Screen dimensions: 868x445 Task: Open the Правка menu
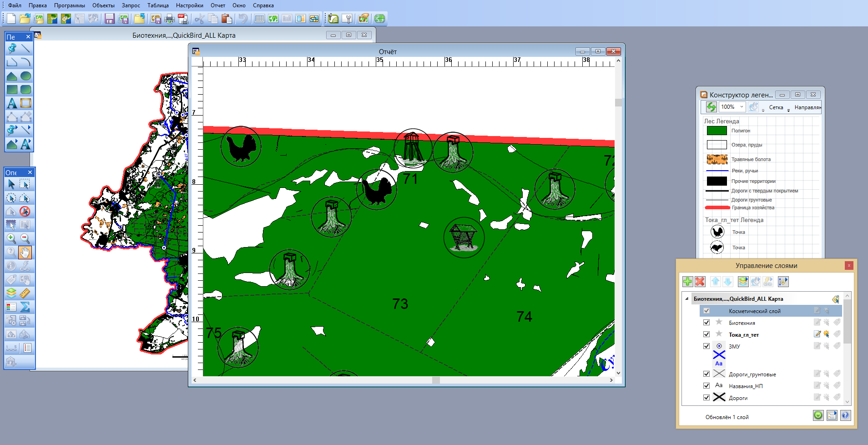coord(38,5)
